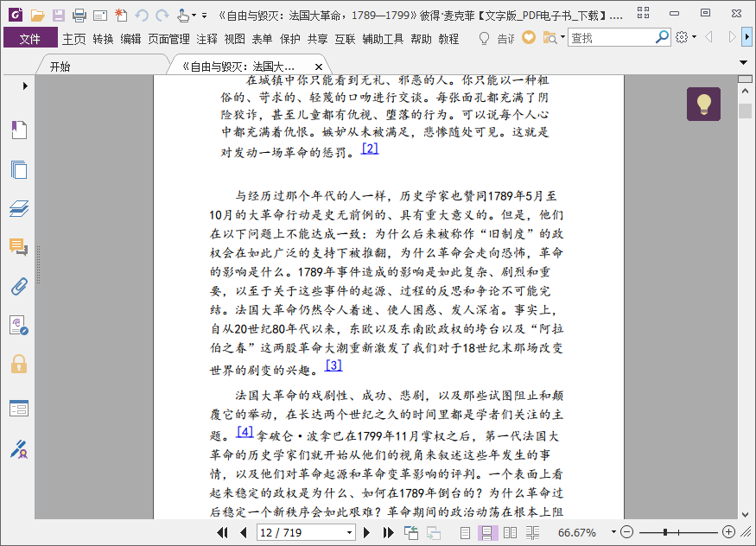
Task: Open the 保护 tab
Action: pyautogui.click(x=290, y=39)
